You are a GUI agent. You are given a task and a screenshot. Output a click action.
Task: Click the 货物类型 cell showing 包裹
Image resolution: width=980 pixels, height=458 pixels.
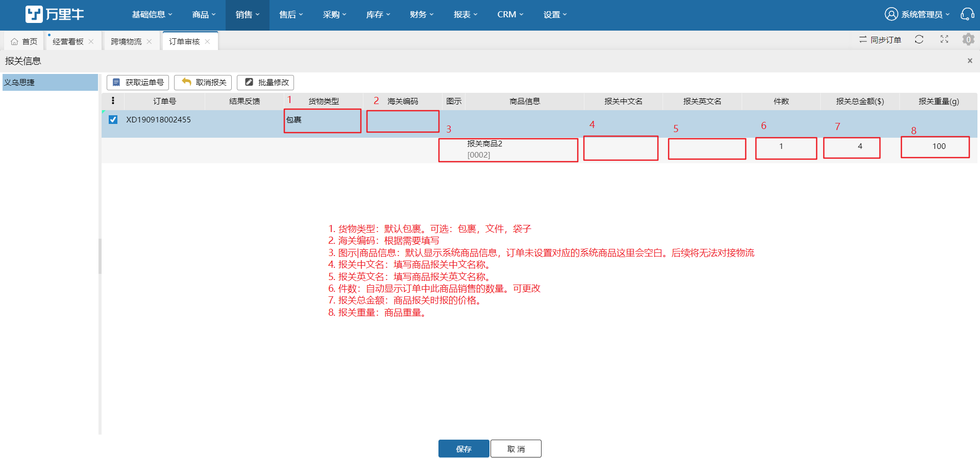click(323, 121)
